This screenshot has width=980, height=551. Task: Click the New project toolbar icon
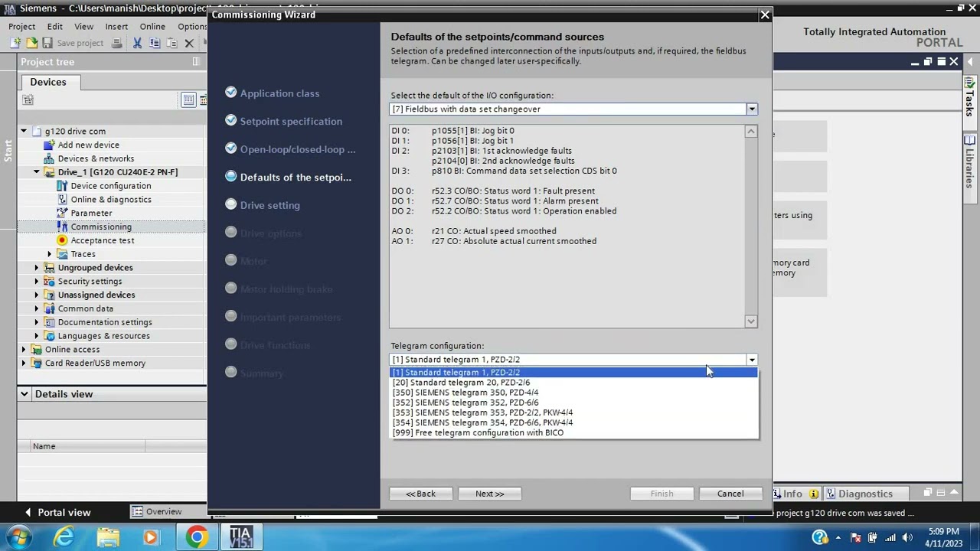[16, 44]
